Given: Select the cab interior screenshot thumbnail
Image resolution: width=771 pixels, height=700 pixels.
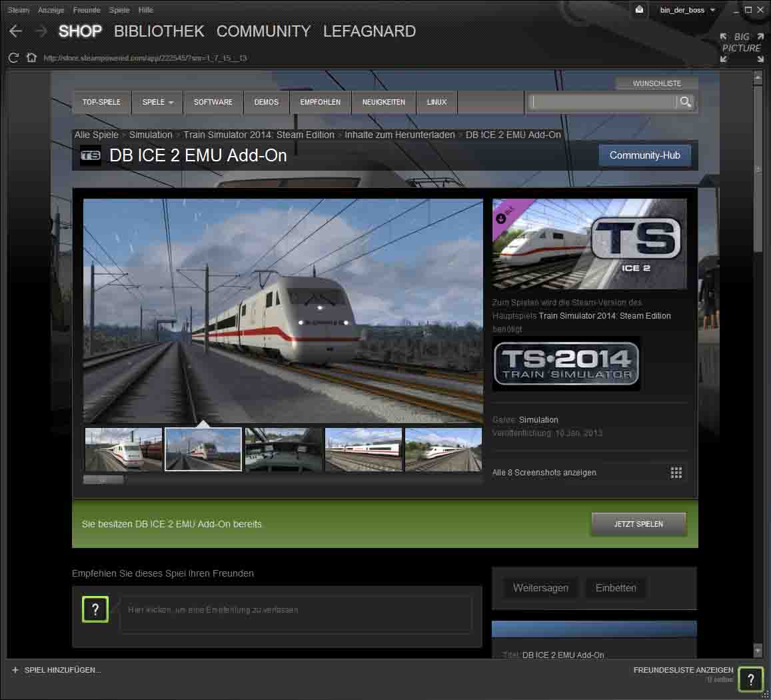Looking at the screenshot, I should pos(283,449).
